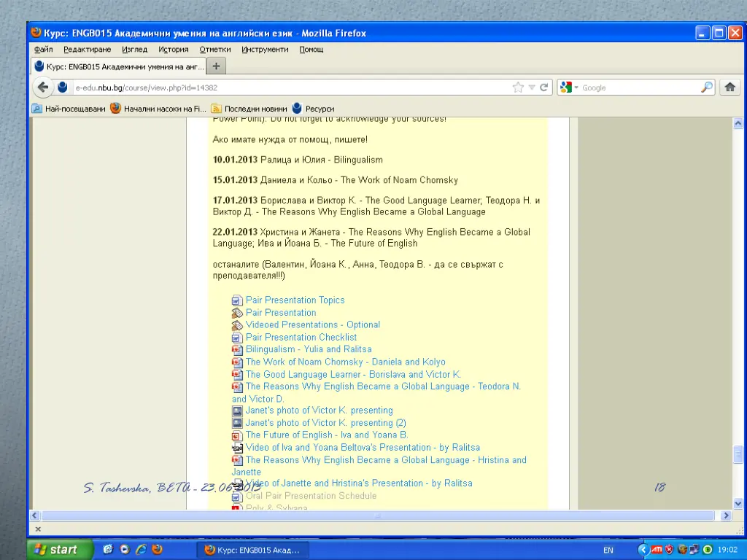Viewport: 747px width, 560px height.
Task: Close the find bar with the x icon
Action: [x=38, y=529]
